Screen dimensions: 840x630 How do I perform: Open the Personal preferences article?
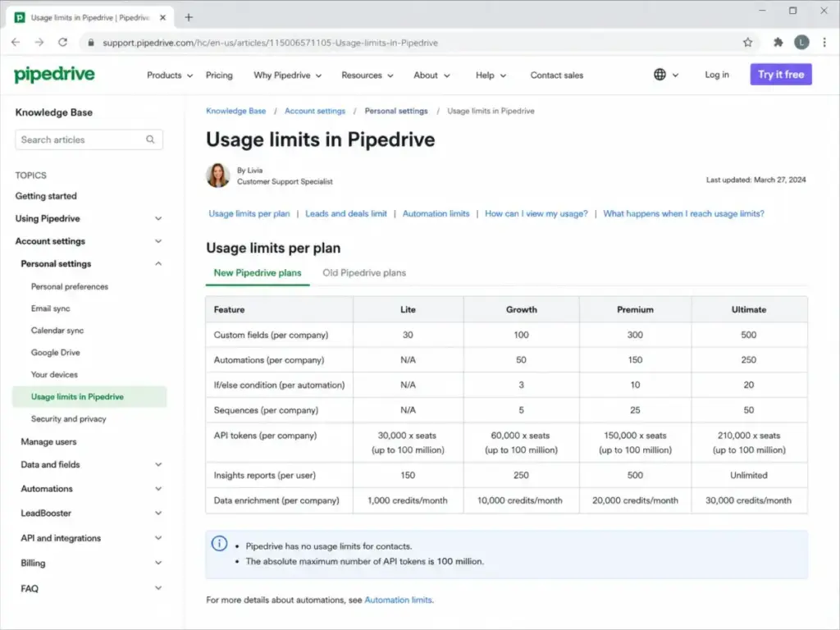click(70, 286)
